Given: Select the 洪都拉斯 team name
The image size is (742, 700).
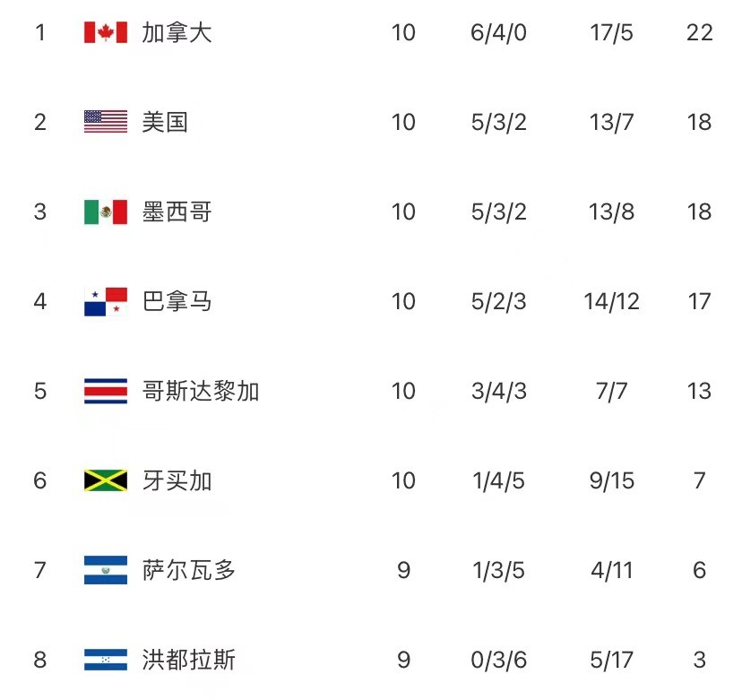Looking at the screenshot, I should point(188,660).
